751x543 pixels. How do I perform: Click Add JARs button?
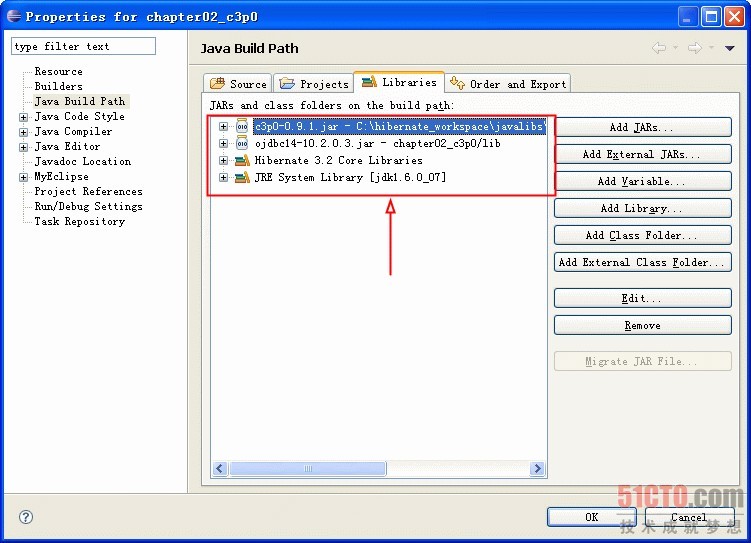click(x=643, y=127)
